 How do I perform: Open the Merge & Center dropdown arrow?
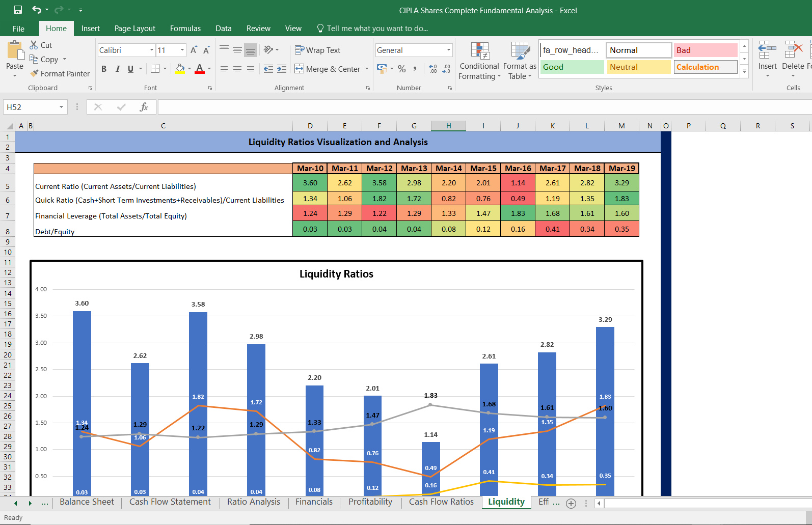367,69
